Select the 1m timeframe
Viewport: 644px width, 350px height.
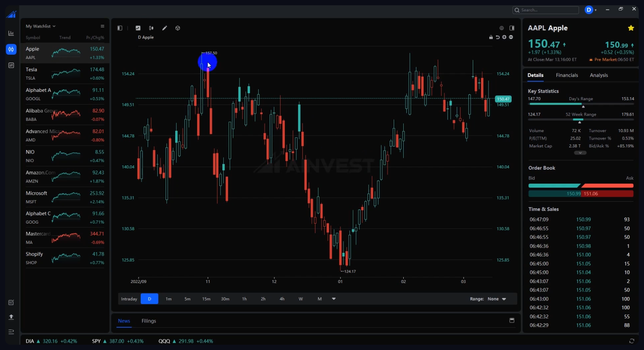(168, 299)
